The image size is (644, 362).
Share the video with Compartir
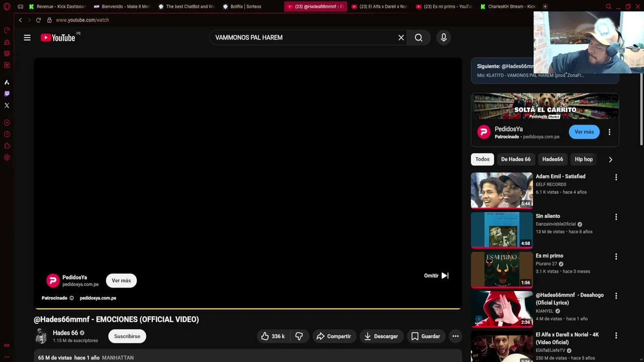click(334, 336)
